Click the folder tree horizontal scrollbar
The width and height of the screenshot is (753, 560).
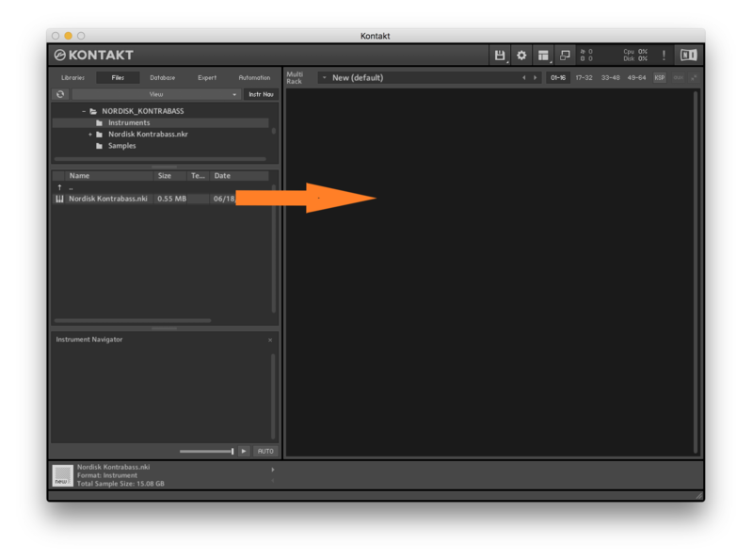(x=160, y=159)
